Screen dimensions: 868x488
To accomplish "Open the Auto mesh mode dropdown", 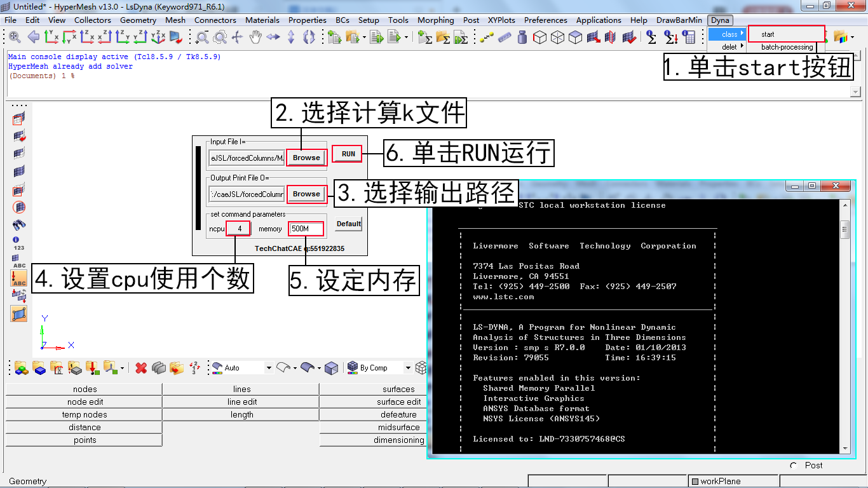I will 269,367.
